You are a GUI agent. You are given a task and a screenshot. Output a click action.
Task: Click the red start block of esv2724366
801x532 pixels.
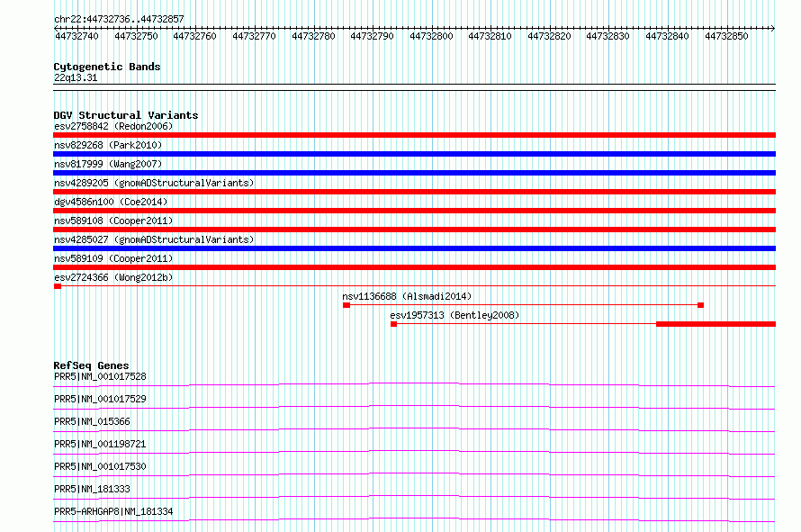(x=58, y=286)
